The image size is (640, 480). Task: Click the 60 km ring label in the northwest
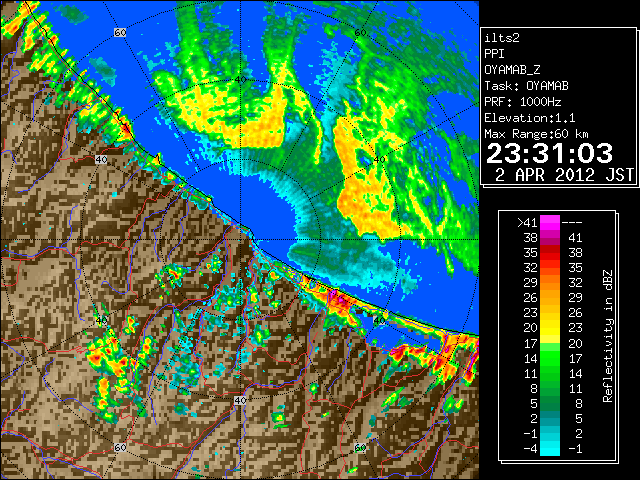(x=120, y=32)
